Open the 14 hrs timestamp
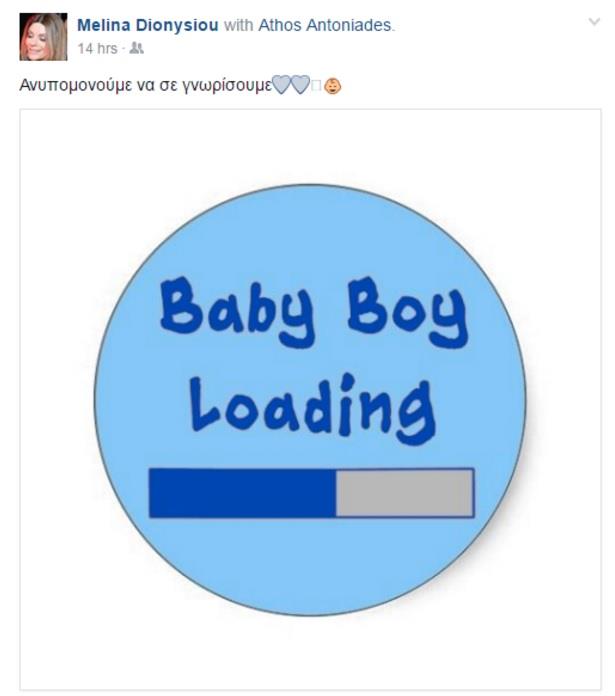 coord(97,48)
